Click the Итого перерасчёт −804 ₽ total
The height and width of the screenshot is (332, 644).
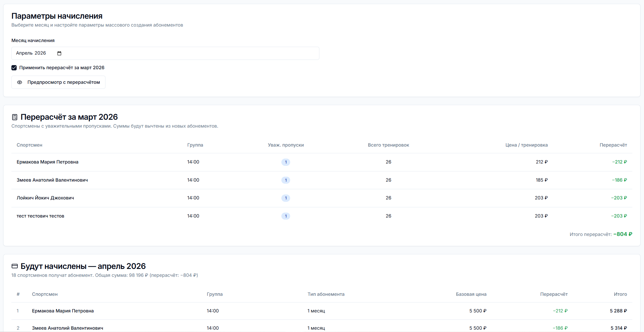(622, 234)
